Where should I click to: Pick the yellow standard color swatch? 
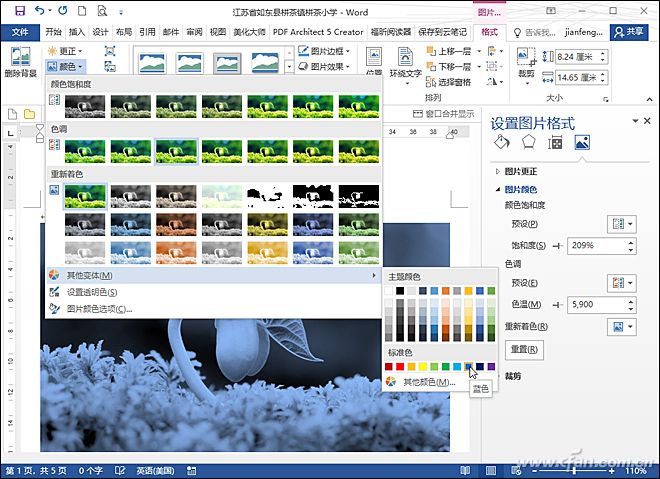point(423,367)
